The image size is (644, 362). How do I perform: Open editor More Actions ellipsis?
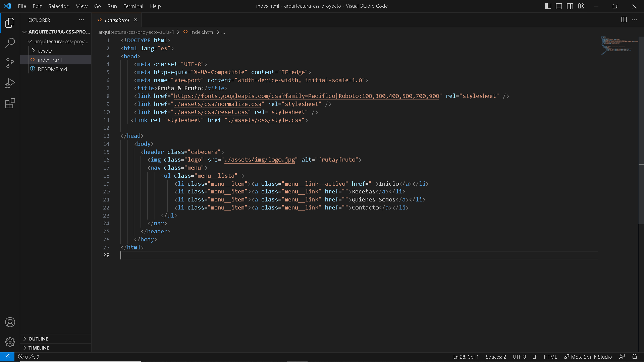634,20
